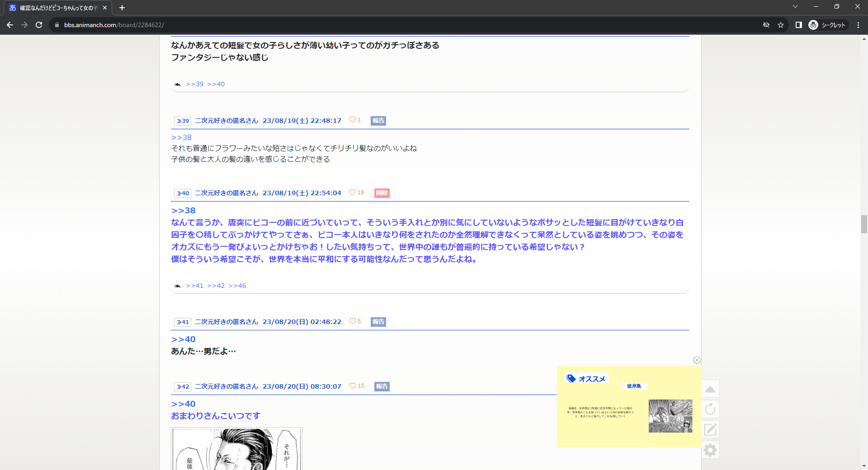Open a new browser tab
Image resolution: width=868 pixels, height=470 pixels.
pos(122,8)
